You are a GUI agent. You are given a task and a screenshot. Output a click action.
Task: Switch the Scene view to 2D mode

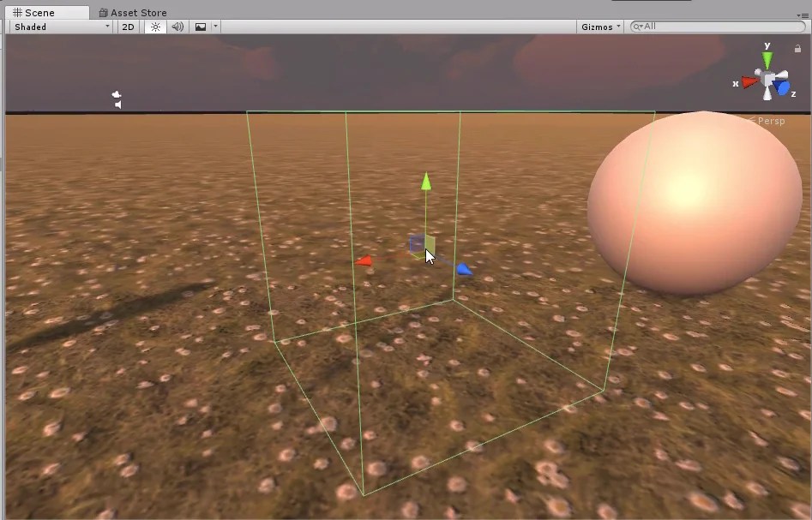click(x=127, y=27)
